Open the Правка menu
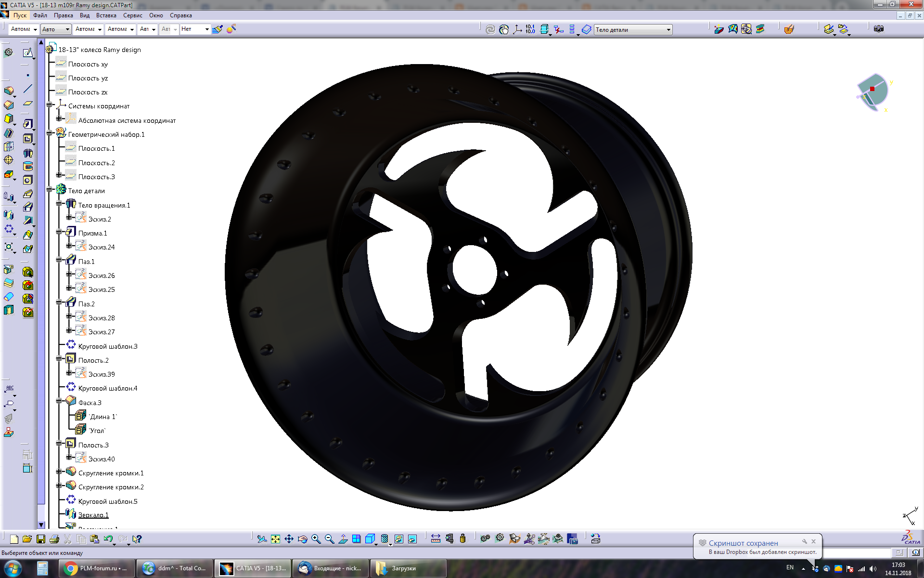The width and height of the screenshot is (924, 578). point(64,15)
